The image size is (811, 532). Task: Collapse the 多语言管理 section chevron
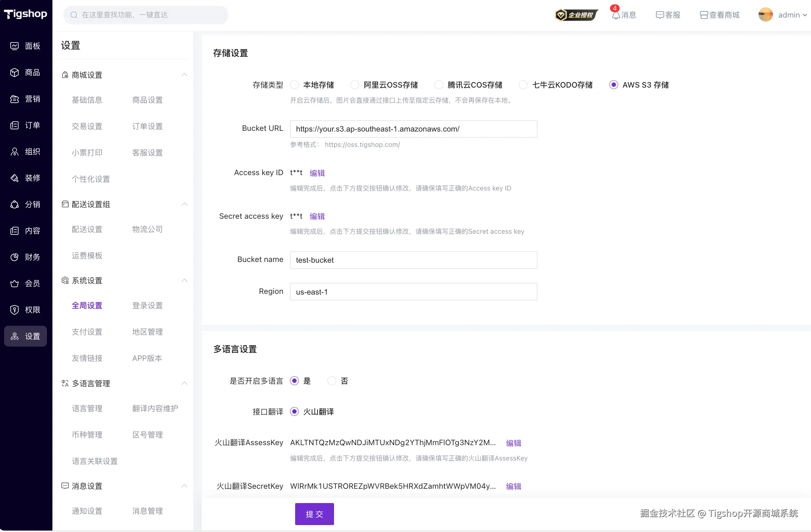pos(184,384)
